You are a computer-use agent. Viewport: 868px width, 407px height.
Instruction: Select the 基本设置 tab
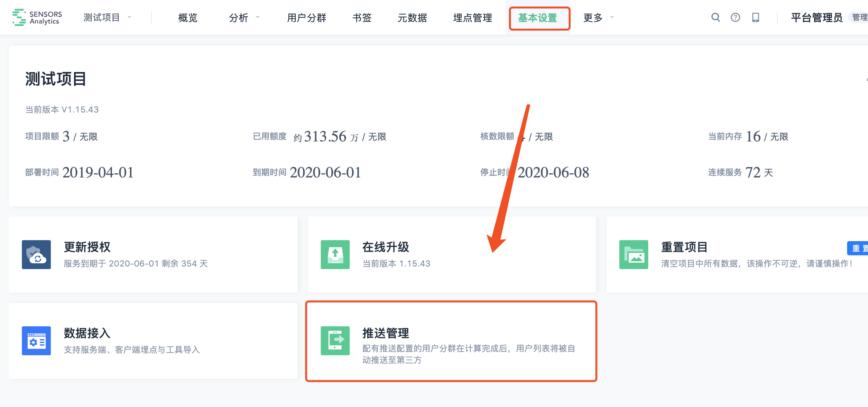point(538,18)
